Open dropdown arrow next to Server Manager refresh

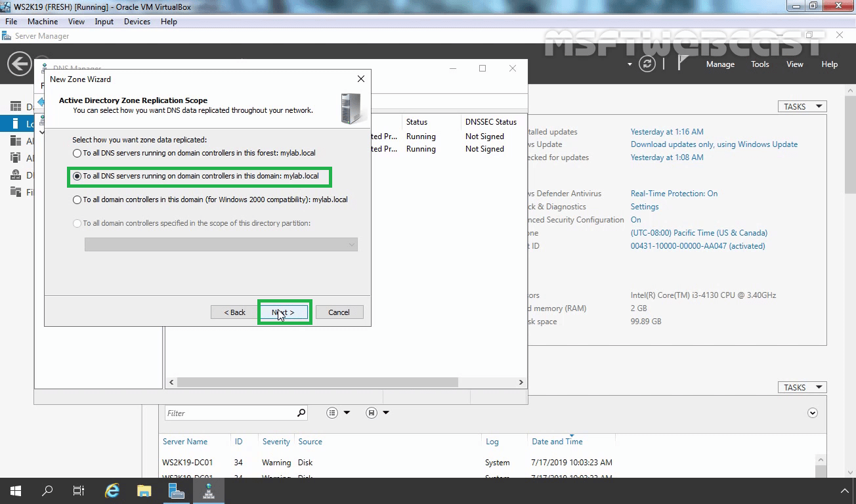pos(630,64)
